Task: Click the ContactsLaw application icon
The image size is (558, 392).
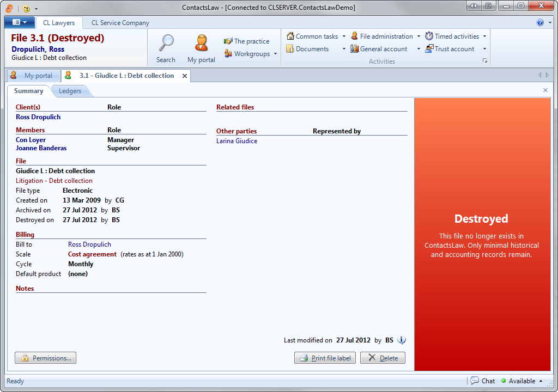Action: click(10, 8)
